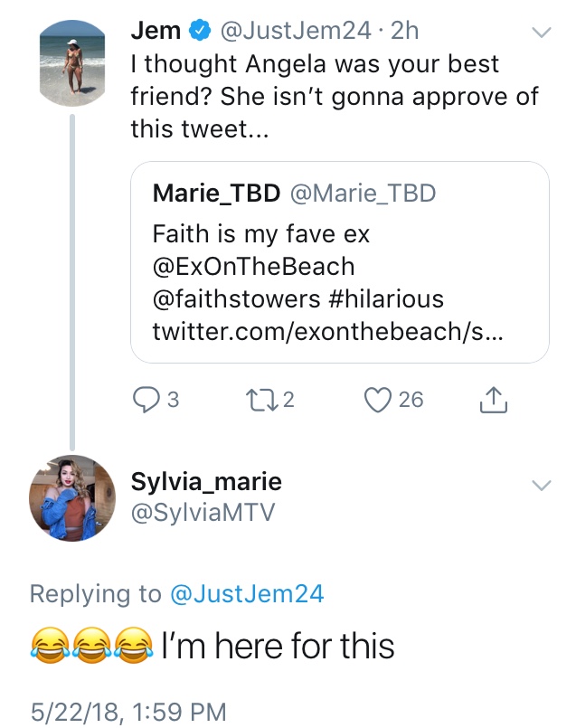The height and width of the screenshot is (728, 576).
Task: Expand options chevron on Jem's tweet
Action: (542, 32)
